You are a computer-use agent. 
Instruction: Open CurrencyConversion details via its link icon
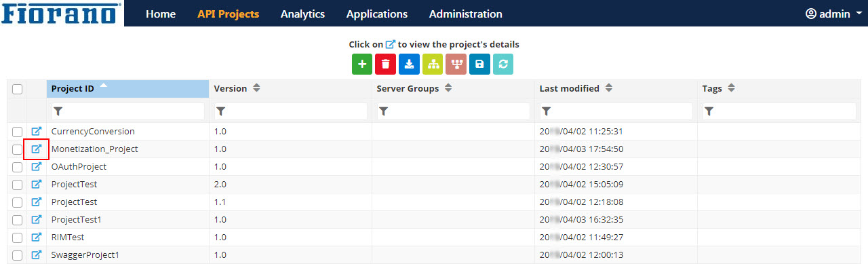point(37,131)
